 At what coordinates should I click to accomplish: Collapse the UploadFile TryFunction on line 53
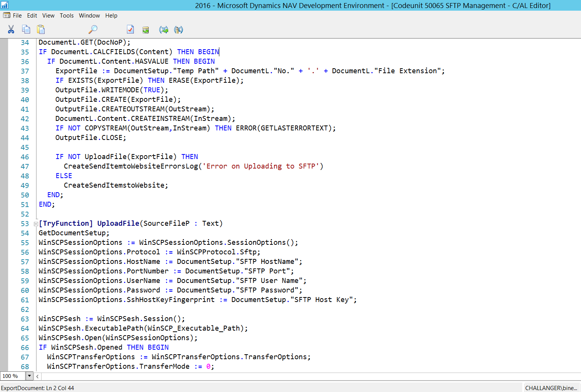(x=35, y=223)
